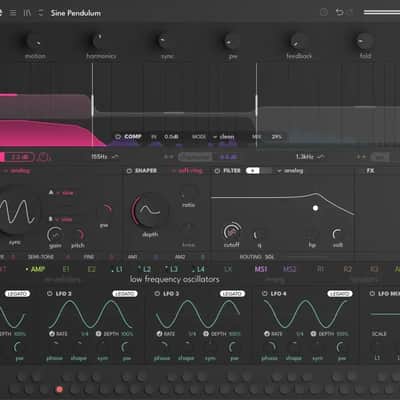Viewport: 400px width, 400px height.
Task: Click the circular info icon near undo
Action: pos(324,12)
